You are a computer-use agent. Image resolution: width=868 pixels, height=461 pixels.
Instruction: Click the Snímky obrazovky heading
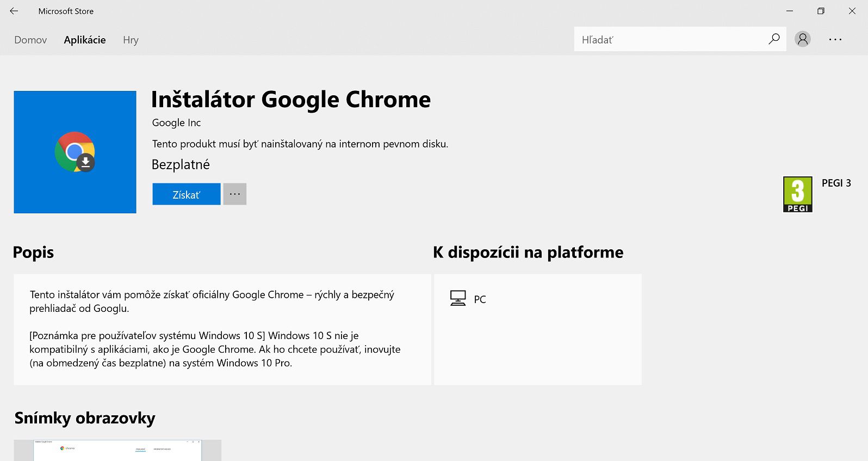click(x=85, y=418)
